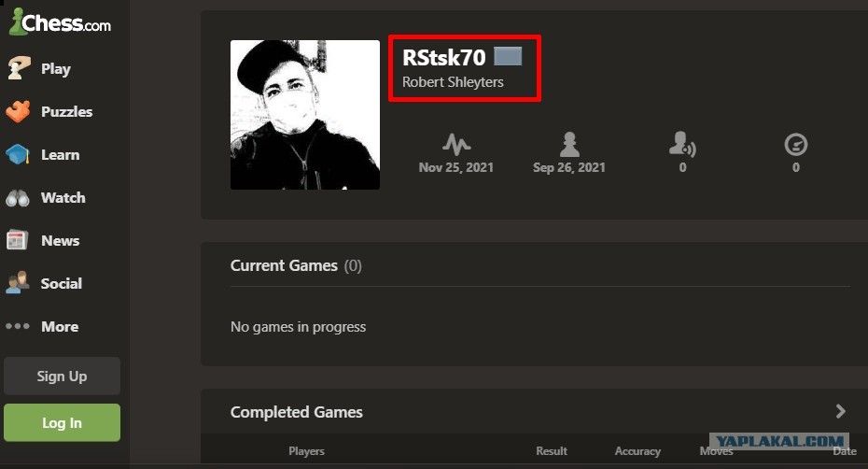
Task: Click the followers count icon
Action: coord(682,144)
